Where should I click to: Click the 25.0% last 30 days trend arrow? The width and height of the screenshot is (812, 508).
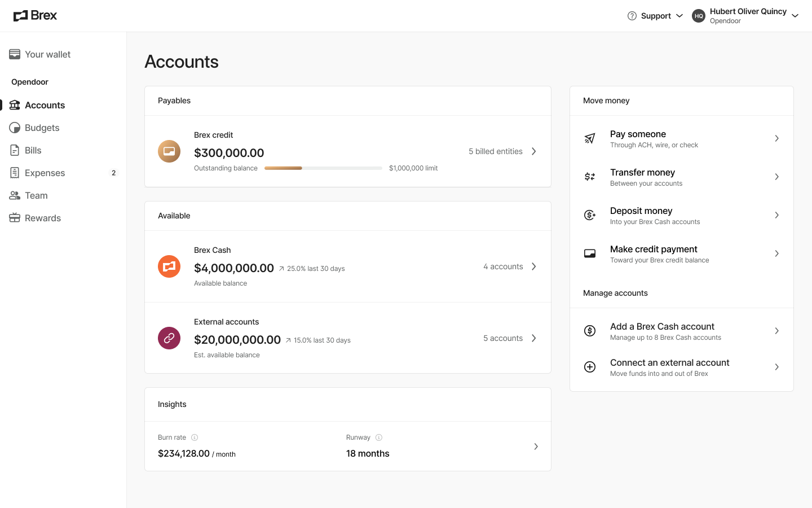[x=281, y=269]
